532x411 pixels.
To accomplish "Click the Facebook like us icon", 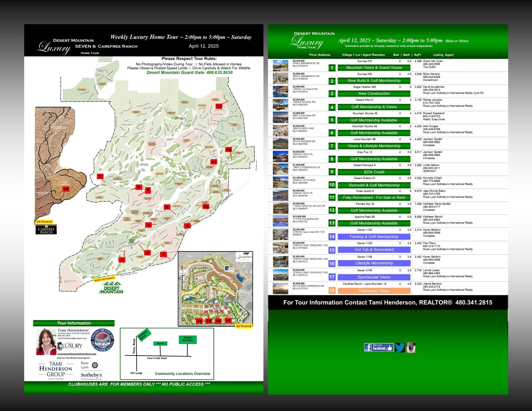I will click(379, 347).
